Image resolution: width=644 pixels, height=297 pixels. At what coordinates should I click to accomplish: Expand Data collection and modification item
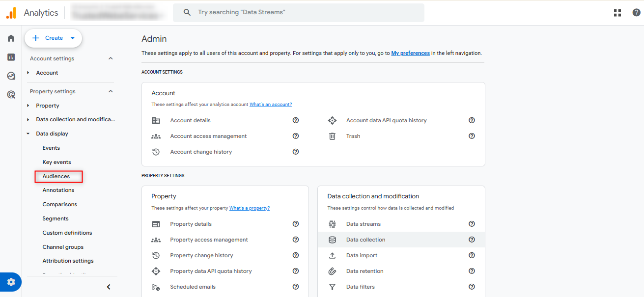pos(28,119)
